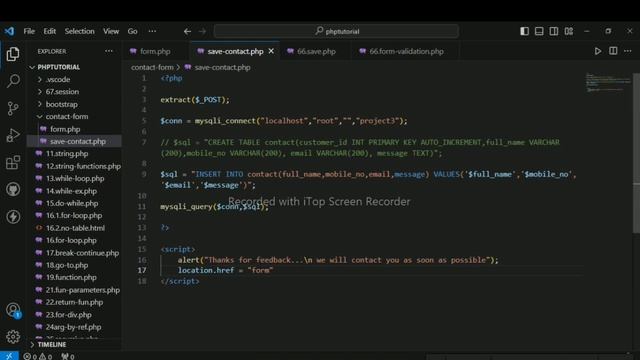The width and height of the screenshot is (640, 360).
Task: Open 16.1.for-loop.php file
Action: click(74, 216)
